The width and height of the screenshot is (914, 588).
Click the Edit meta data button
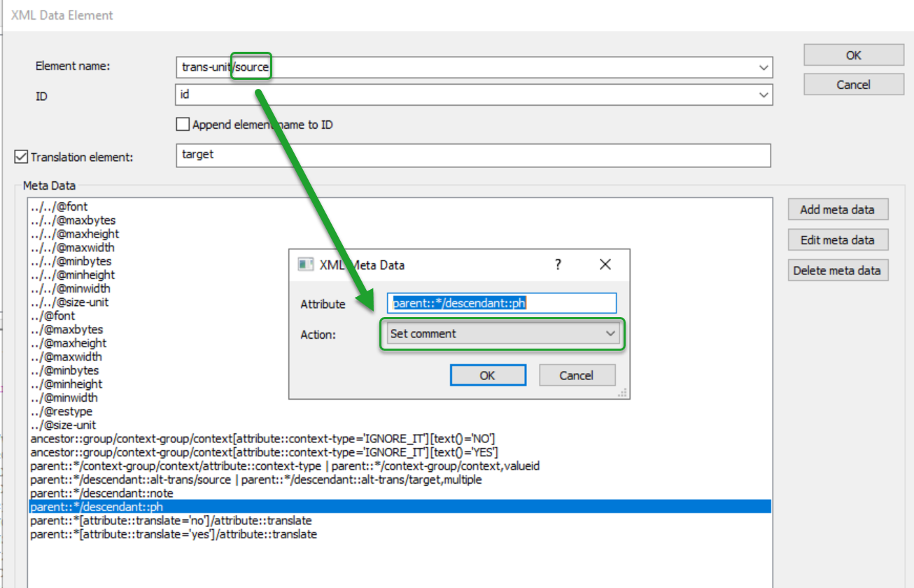click(837, 239)
